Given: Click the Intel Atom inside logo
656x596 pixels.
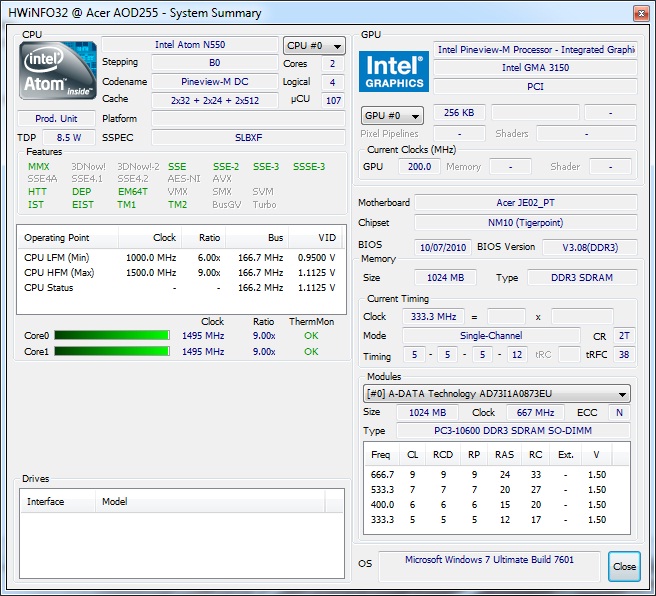Looking at the screenshot, I should [x=59, y=72].
